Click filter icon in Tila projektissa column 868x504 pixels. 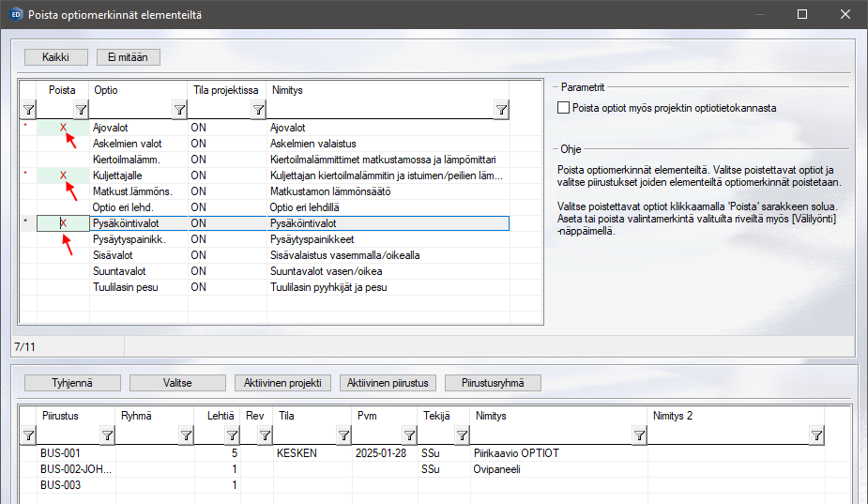tap(258, 111)
